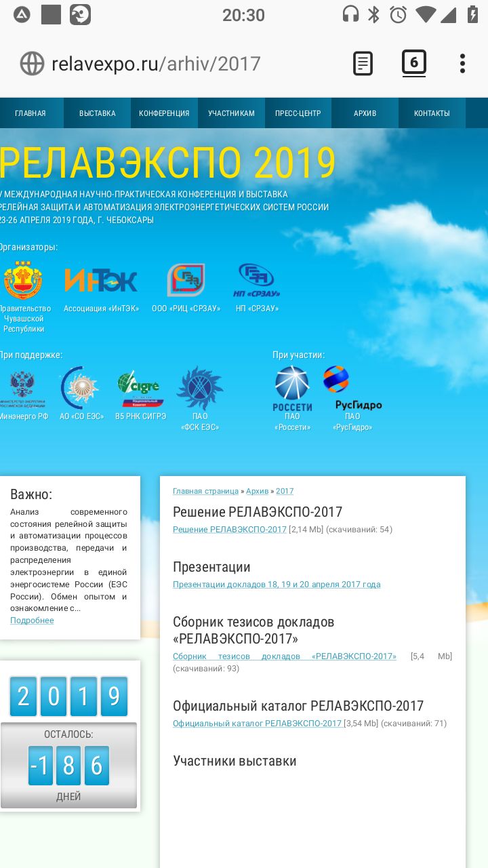Click the Chuvash Republic government emblem

[x=22, y=280]
